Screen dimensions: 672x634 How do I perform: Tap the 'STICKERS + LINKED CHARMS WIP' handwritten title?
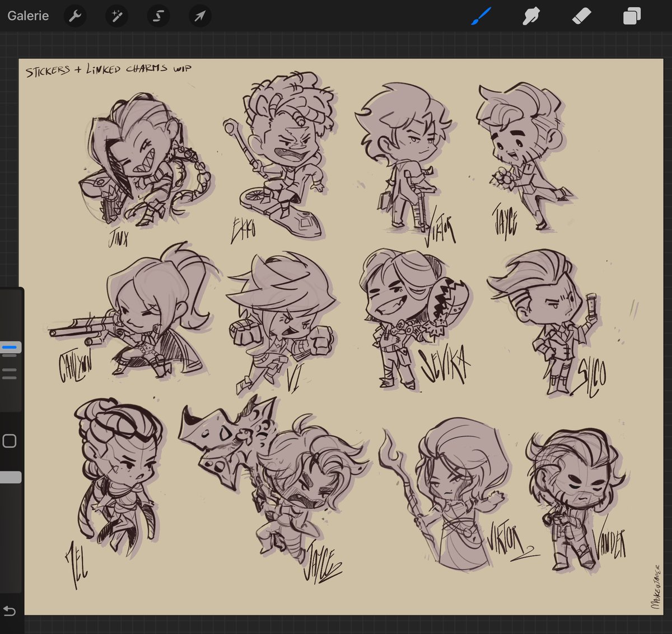109,70
